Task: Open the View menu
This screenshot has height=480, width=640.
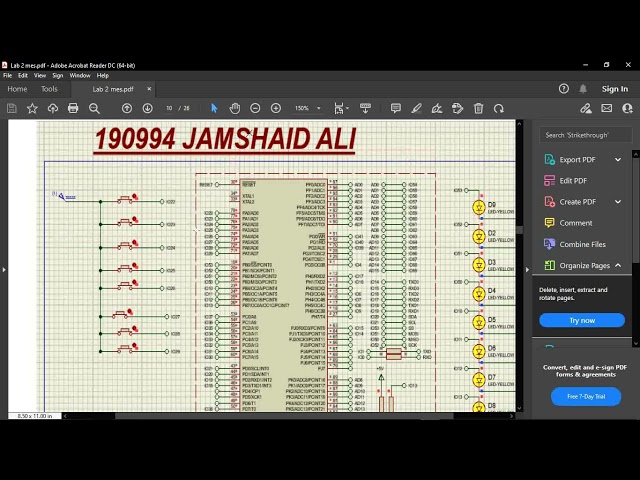Action: [40, 76]
